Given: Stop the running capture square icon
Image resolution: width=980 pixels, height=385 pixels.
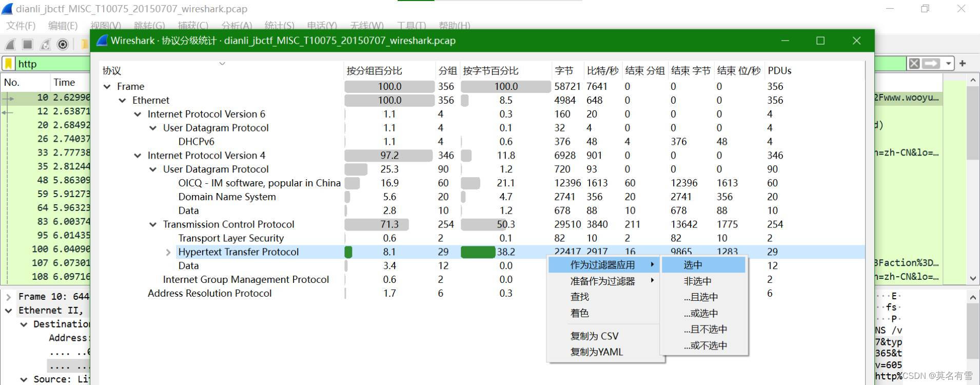Looking at the screenshot, I should pyautogui.click(x=28, y=45).
